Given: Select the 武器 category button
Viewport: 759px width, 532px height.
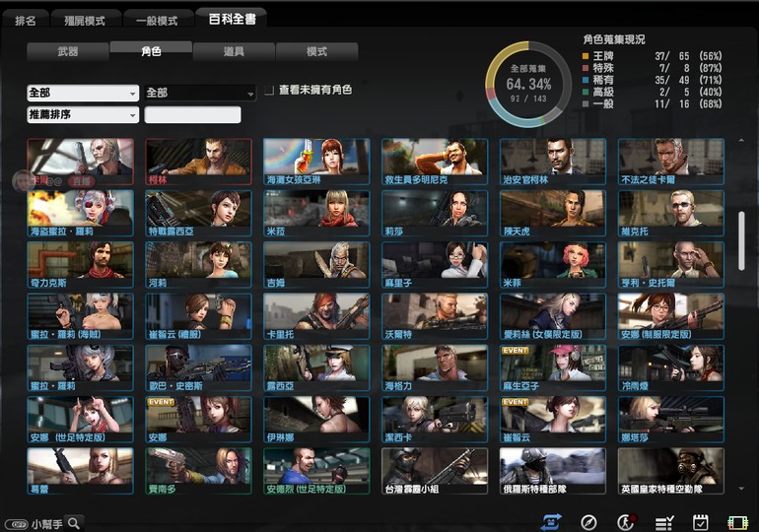Looking at the screenshot, I should pyautogui.click(x=68, y=51).
